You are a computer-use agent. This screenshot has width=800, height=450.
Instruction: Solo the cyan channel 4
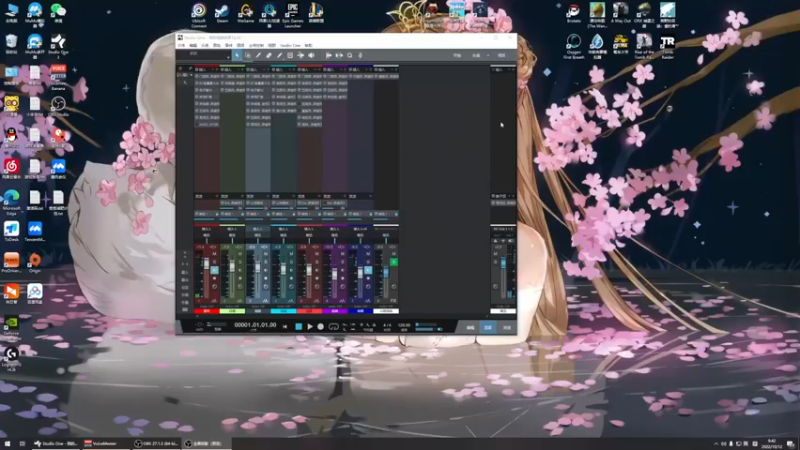point(291,262)
